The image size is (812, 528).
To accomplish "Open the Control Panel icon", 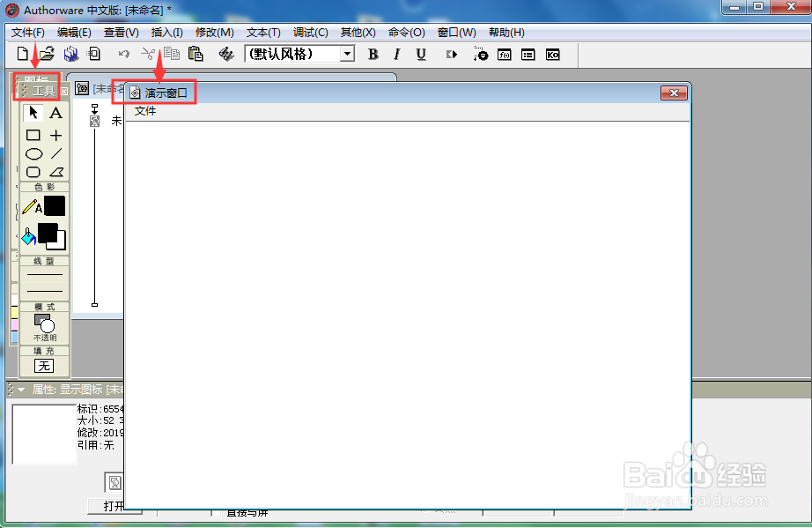I will coord(480,55).
